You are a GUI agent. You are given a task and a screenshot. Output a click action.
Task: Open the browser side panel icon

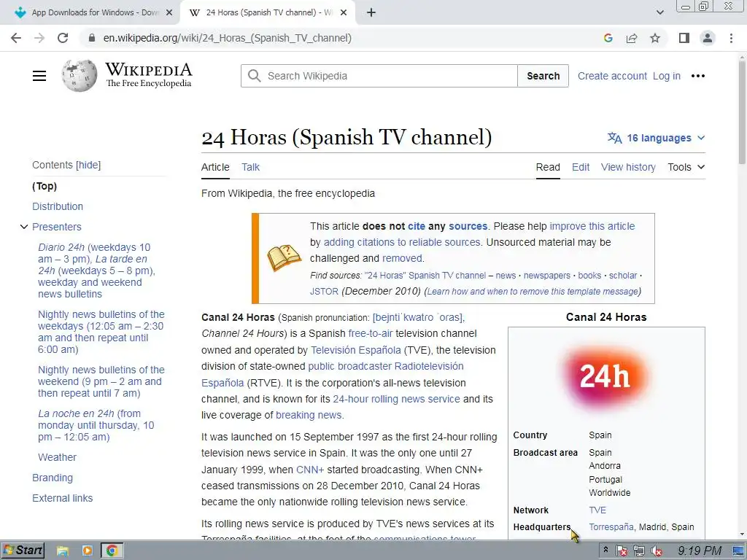[x=684, y=38]
